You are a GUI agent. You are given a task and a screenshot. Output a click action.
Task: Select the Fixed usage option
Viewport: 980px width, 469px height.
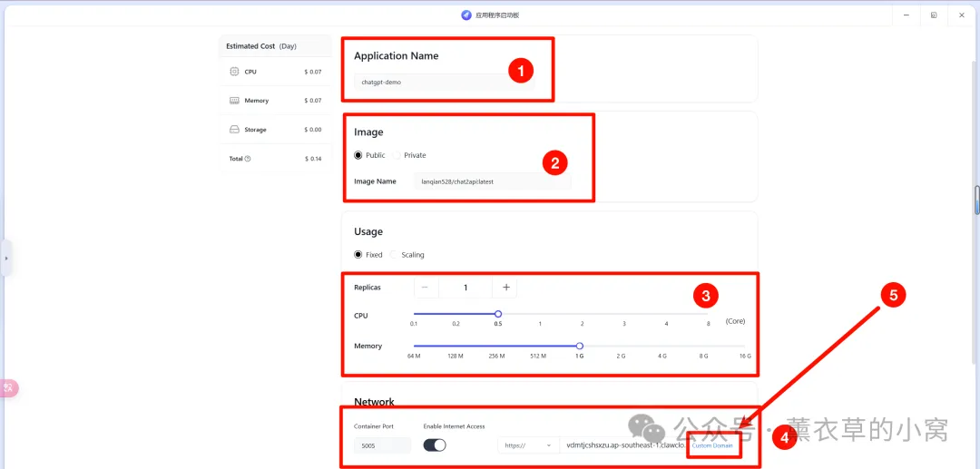358,255
